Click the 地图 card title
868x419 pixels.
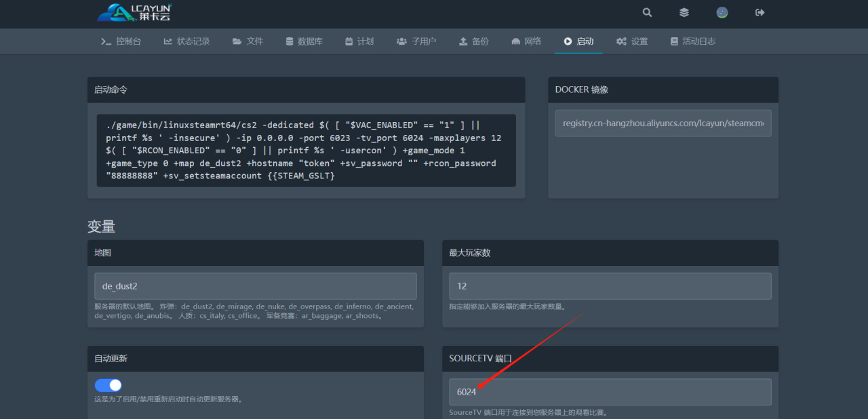[102, 253]
